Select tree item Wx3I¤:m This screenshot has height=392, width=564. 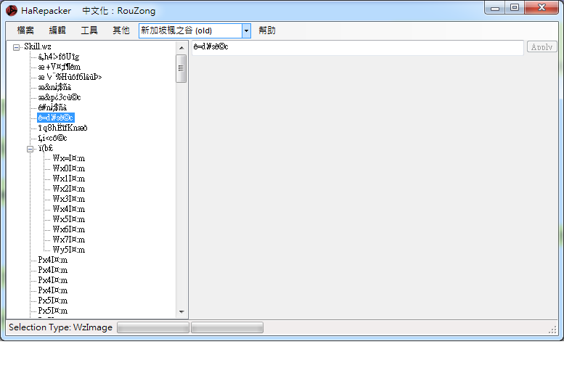coord(69,199)
